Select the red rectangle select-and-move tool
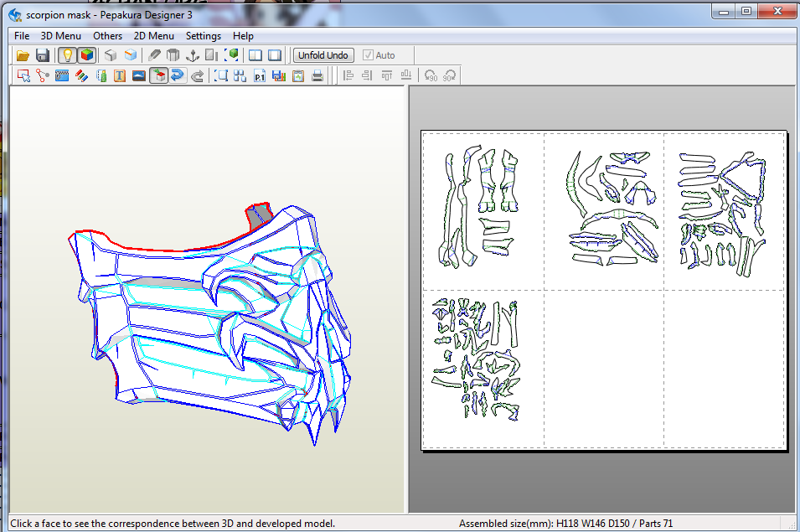 [x=23, y=76]
